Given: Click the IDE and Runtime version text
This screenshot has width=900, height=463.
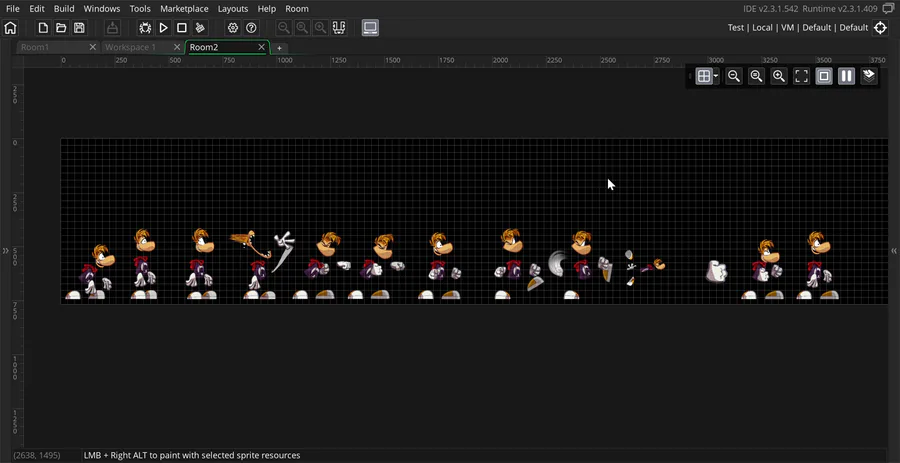Looking at the screenshot, I should (808, 9).
